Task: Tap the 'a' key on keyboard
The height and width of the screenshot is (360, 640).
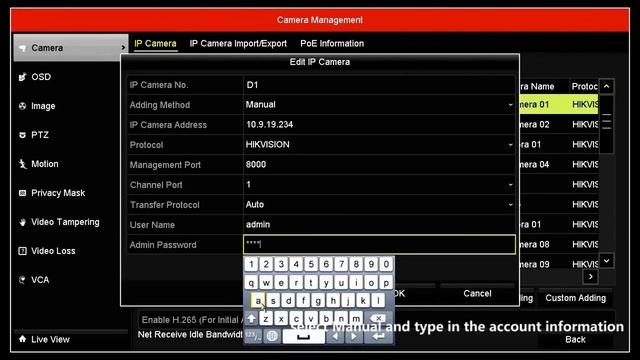Action: [x=258, y=301]
